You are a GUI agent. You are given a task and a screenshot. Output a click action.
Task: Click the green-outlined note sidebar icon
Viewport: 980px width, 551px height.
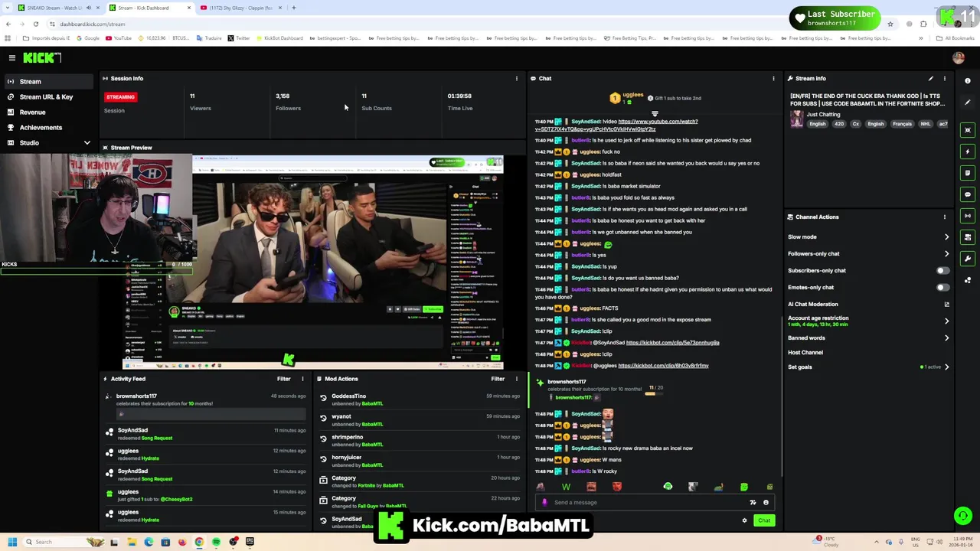968,173
